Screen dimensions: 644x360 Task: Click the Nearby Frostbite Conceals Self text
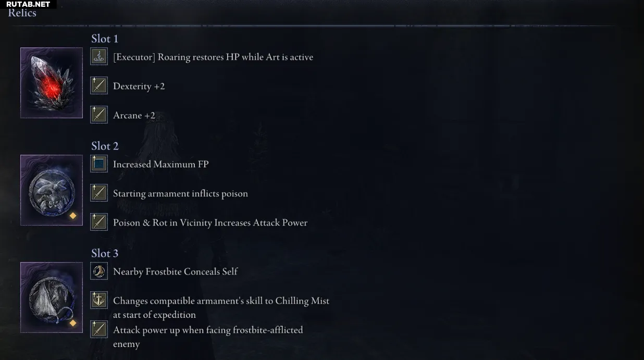175,271
